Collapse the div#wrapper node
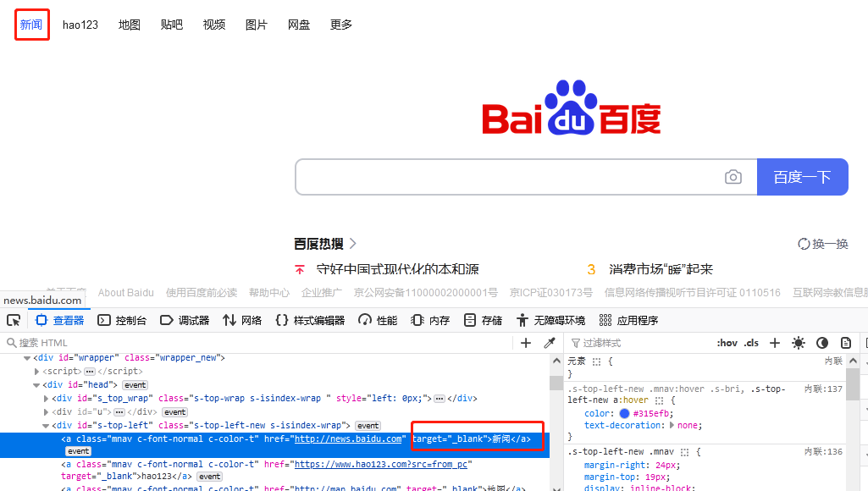The width and height of the screenshot is (868, 491). [x=26, y=358]
